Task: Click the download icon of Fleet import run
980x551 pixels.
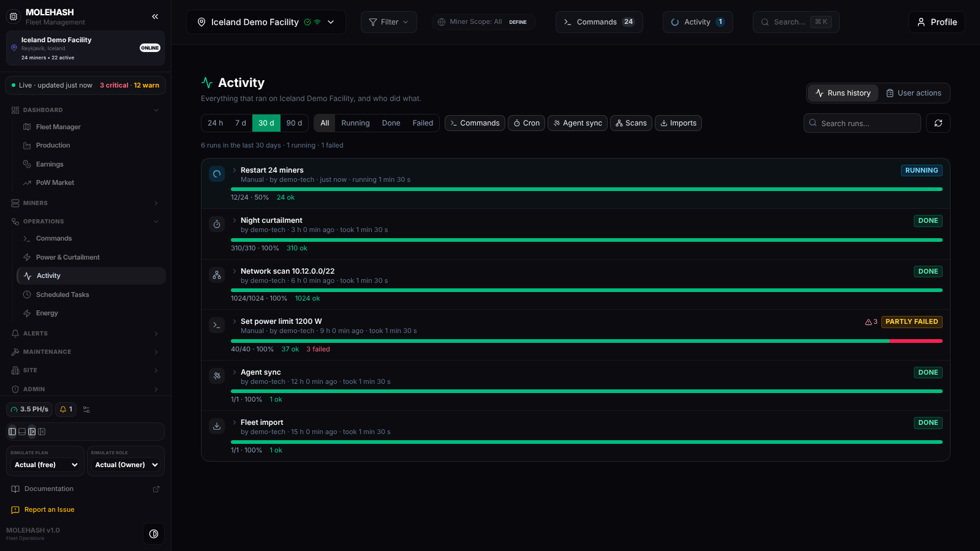Action: (217, 426)
